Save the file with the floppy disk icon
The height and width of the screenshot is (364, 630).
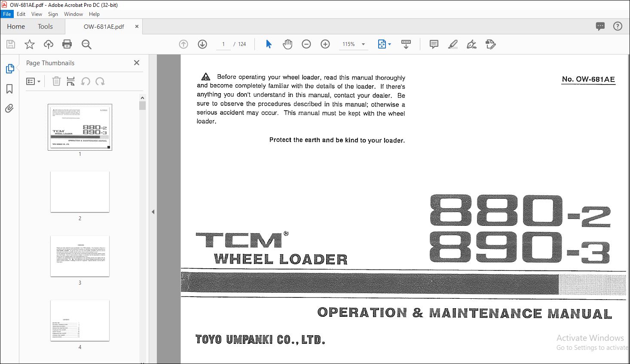point(11,44)
